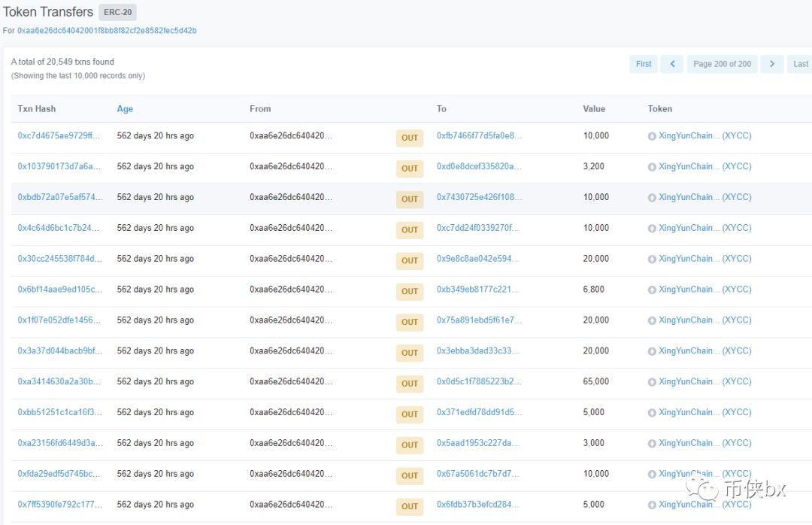Open transaction hash 0x30cc245538f784d...
This screenshot has height=525, width=812.
(x=59, y=259)
